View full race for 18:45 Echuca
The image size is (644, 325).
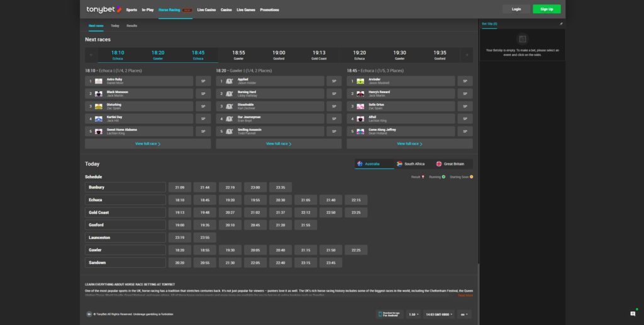(409, 143)
